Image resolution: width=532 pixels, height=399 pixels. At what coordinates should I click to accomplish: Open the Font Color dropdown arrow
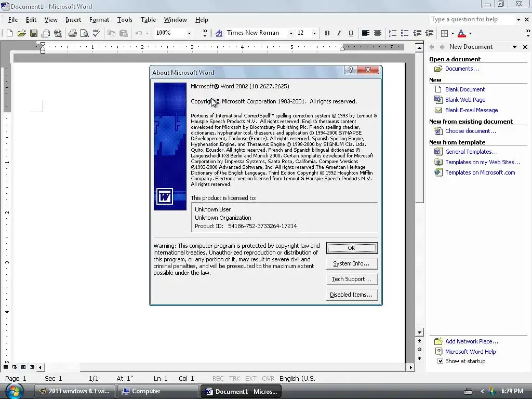pyautogui.click(x=470, y=33)
